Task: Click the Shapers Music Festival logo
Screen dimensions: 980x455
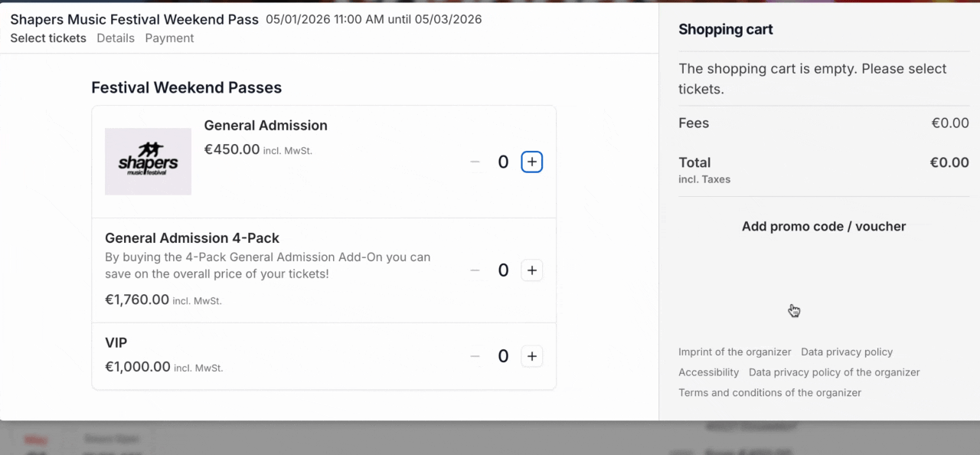Action: 148,162
